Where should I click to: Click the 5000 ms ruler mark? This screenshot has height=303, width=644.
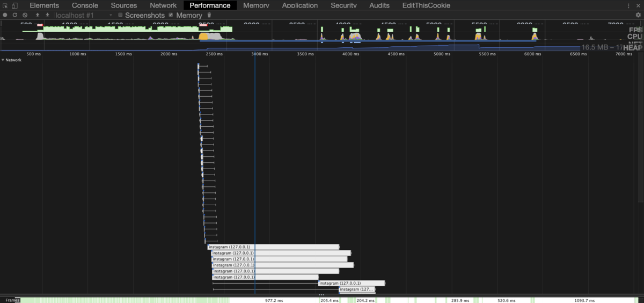coord(442,54)
